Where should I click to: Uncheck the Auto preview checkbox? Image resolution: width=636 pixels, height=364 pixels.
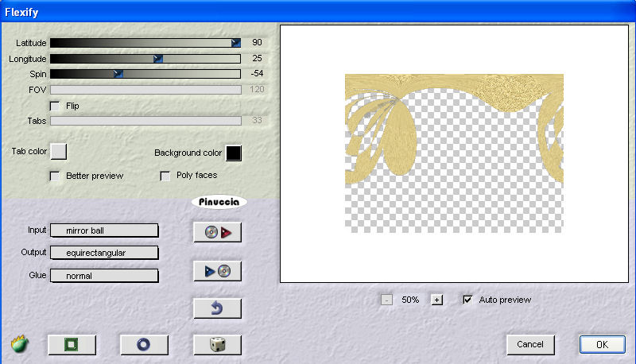tap(467, 300)
